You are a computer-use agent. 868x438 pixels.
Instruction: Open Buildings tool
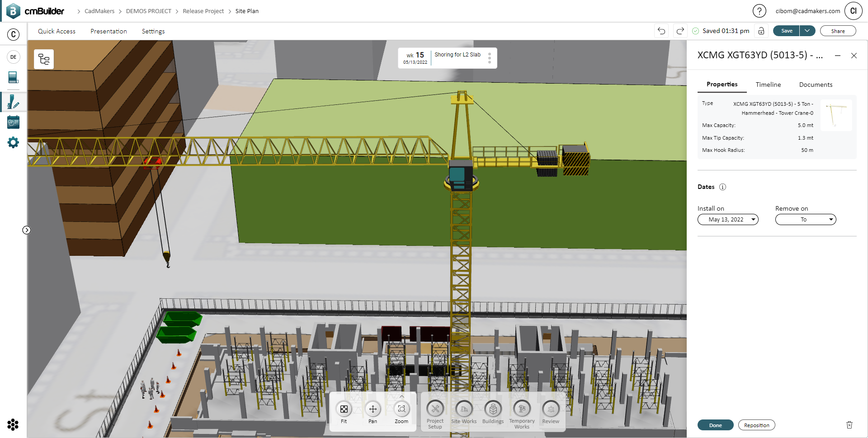click(493, 412)
